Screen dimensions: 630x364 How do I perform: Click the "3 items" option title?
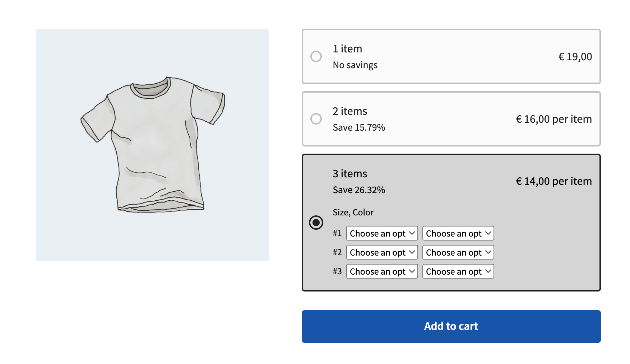pyautogui.click(x=350, y=174)
